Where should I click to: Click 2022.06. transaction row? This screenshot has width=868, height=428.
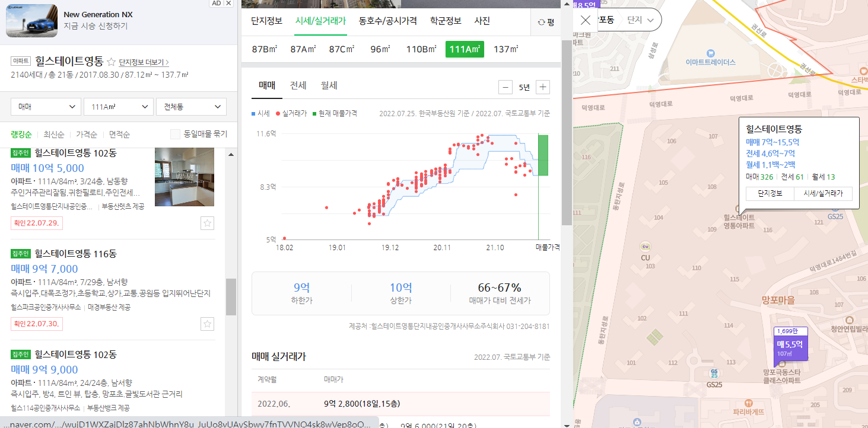pos(400,404)
